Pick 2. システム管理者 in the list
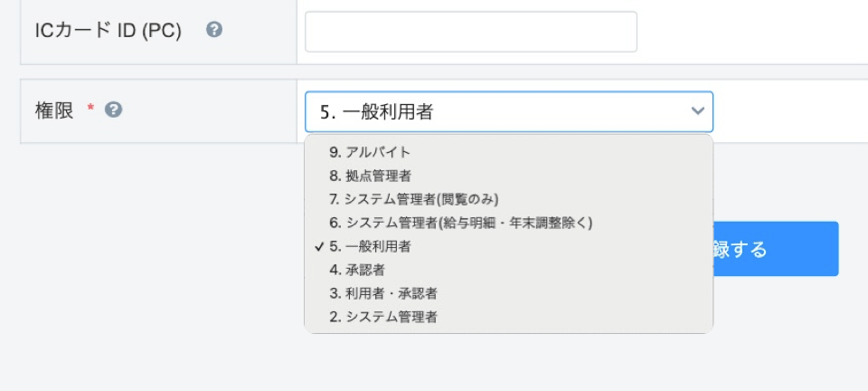Screen dimensions: 868x391 click(x=509, y=318)
